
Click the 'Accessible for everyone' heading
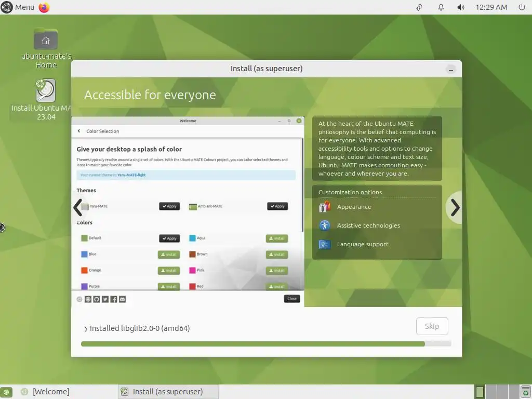[150, 95]
